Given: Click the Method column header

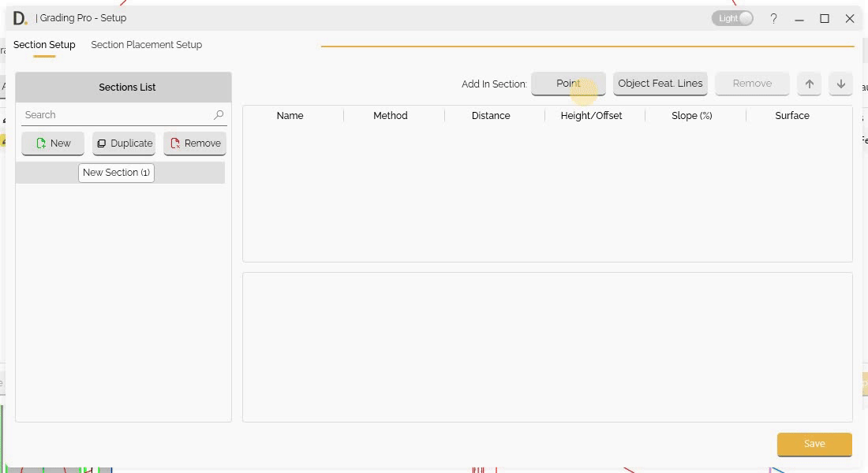Looking at the screenshot, I should (390, 116).
